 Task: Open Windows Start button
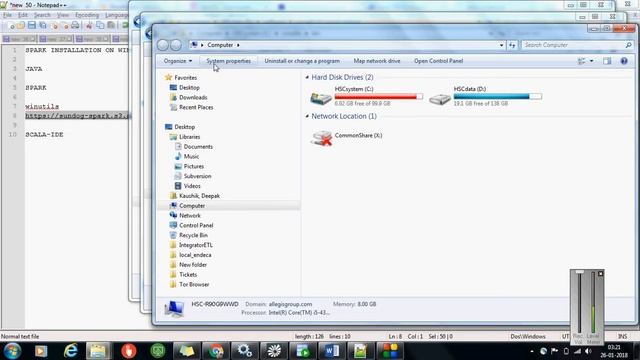(12, 351)
